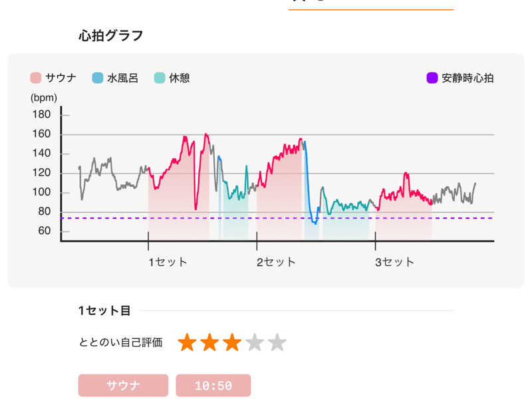Click the teal 休憩 legend swatch
Viewport: 532px width, 399px height.
pos(159,78)
